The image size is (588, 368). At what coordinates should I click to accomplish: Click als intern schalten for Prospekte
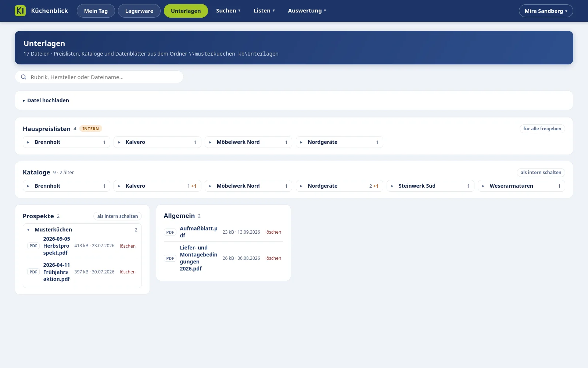pos(118,216)
